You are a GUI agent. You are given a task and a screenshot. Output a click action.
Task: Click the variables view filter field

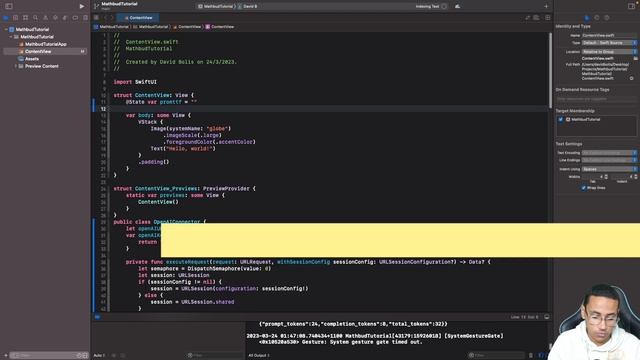[215, 356]
